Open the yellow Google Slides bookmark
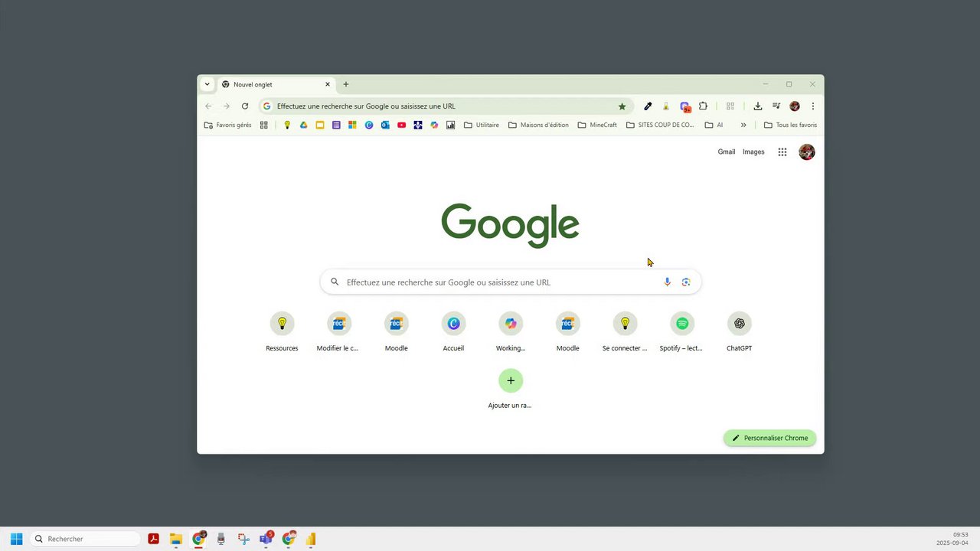The image size is (980, 551). pyautogui.click(x=320, y=125)
